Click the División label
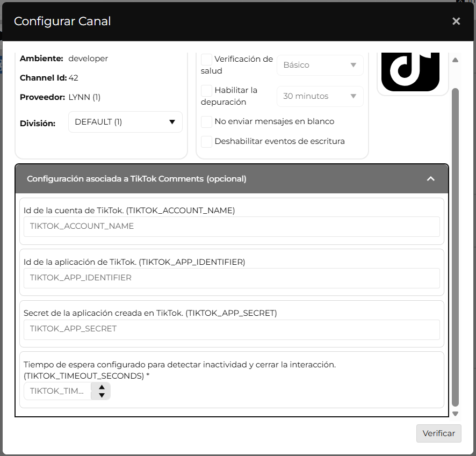 [38, 124]
